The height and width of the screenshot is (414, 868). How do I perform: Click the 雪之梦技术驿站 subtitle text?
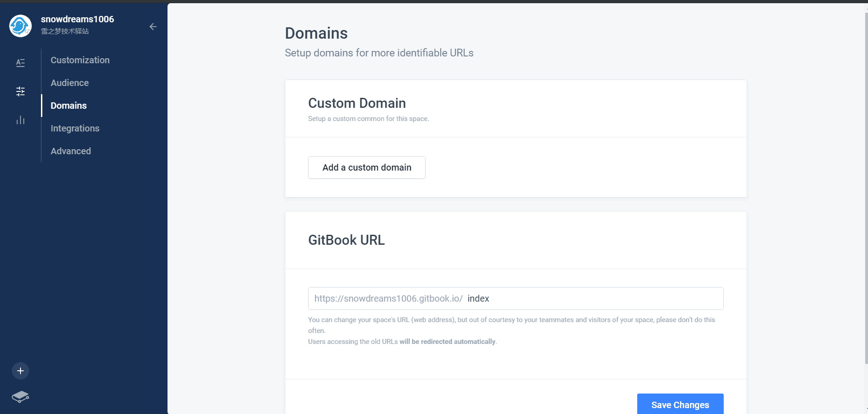[64, 31]
